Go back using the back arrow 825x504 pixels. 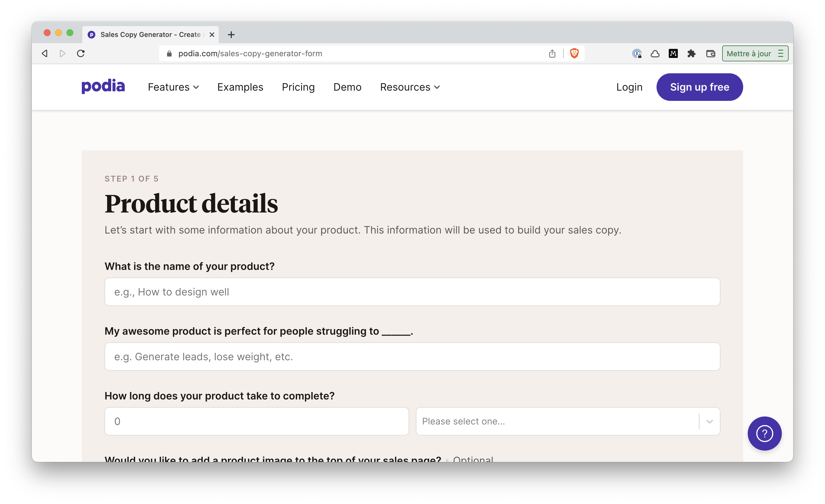tap(45, 54)
